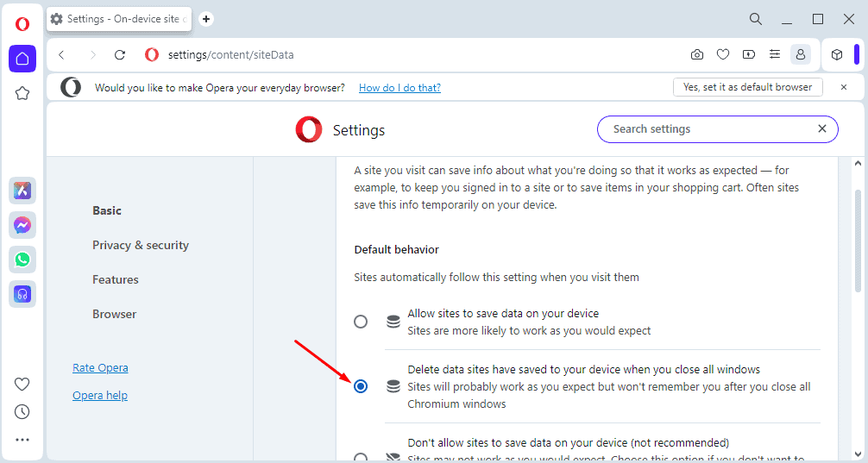Open the extensions cube icon
The image size is (868, 463).
pos(837,54)
